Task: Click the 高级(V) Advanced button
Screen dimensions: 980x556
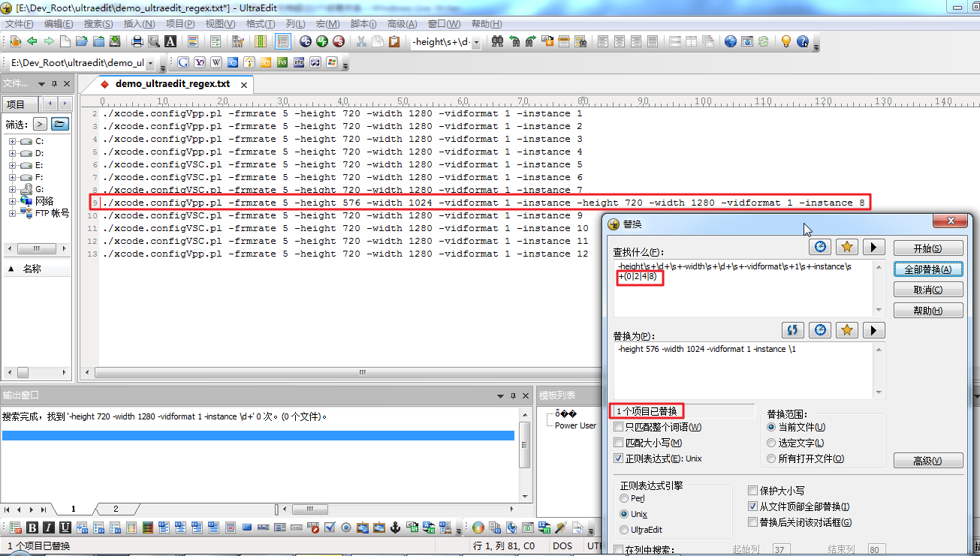Action: (x=928, y=461)
